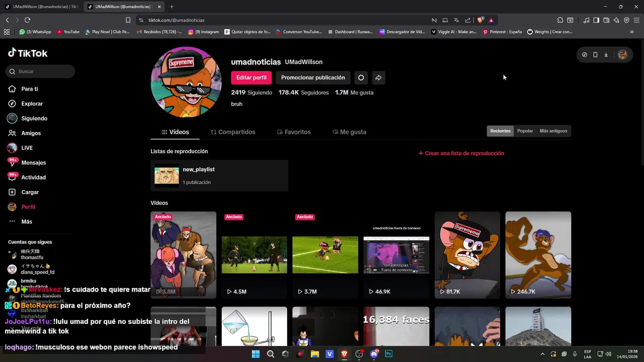Click the TikTok logo
This screenshot has height=362, width=644.
28,53
